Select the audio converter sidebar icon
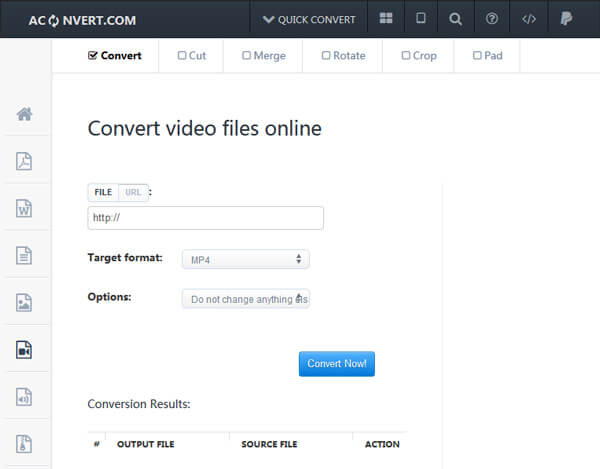The height and width of the screenshot is (469, 600). (24, 397)
